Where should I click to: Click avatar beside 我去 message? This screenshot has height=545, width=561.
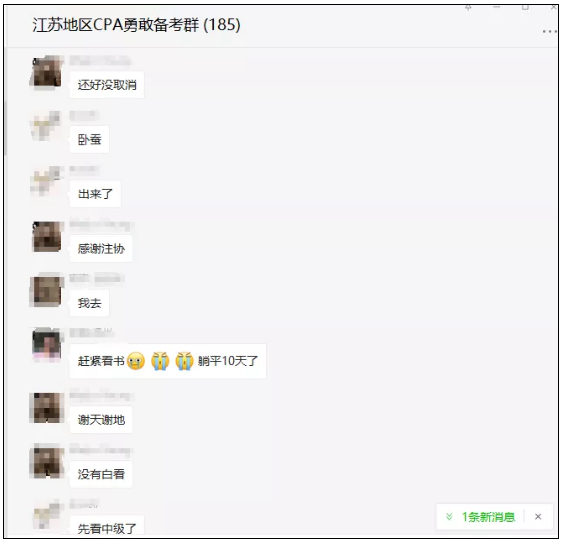coord(47,291)
